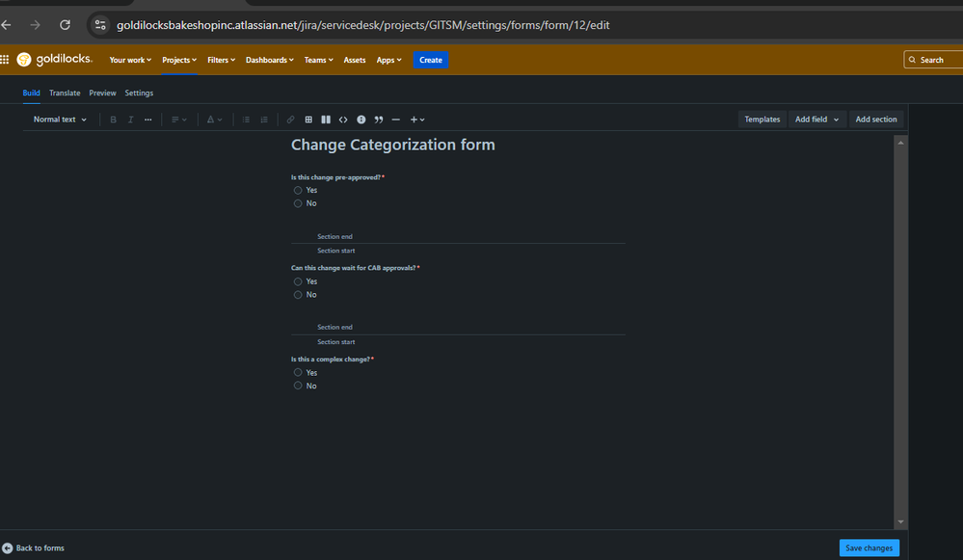This screenshot has width=963, height=560.
Task: Click 'Can this change wait for CAB approvals?' label
Action: [353, 268]
